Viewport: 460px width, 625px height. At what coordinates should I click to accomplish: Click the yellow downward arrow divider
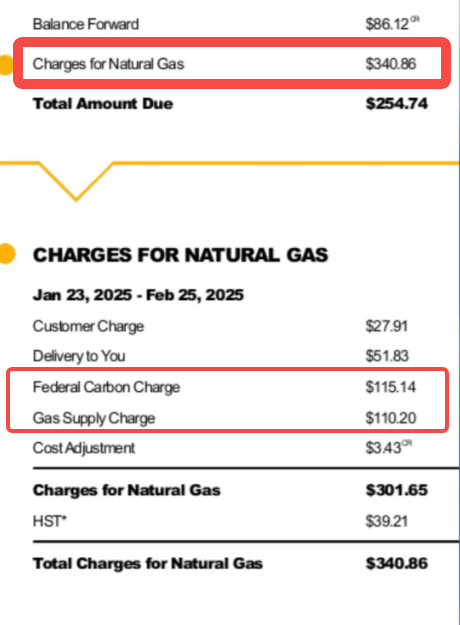(76, 181)
